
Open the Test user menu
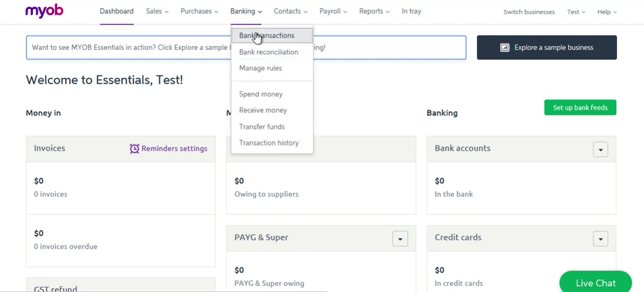click(x=577, y=12)
